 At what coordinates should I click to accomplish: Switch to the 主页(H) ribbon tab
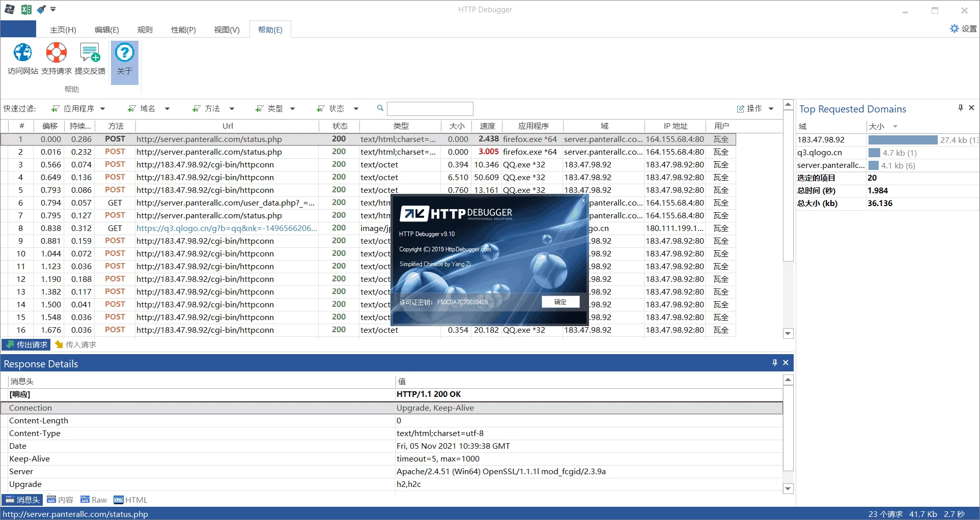[x=63, y=30]
